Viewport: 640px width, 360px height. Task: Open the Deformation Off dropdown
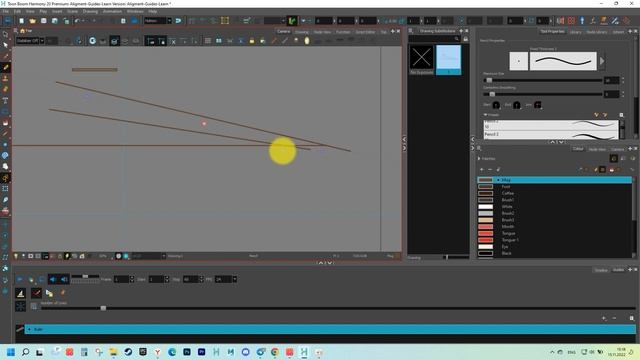(x=30, y=40)
